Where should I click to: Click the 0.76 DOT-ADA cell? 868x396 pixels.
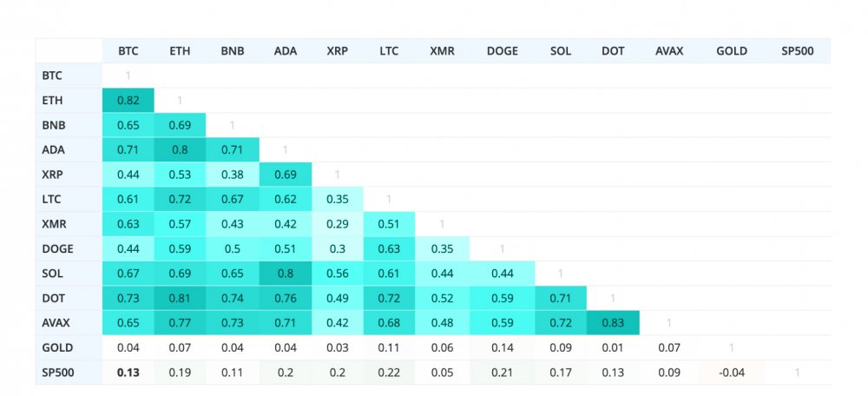(286, 298)
